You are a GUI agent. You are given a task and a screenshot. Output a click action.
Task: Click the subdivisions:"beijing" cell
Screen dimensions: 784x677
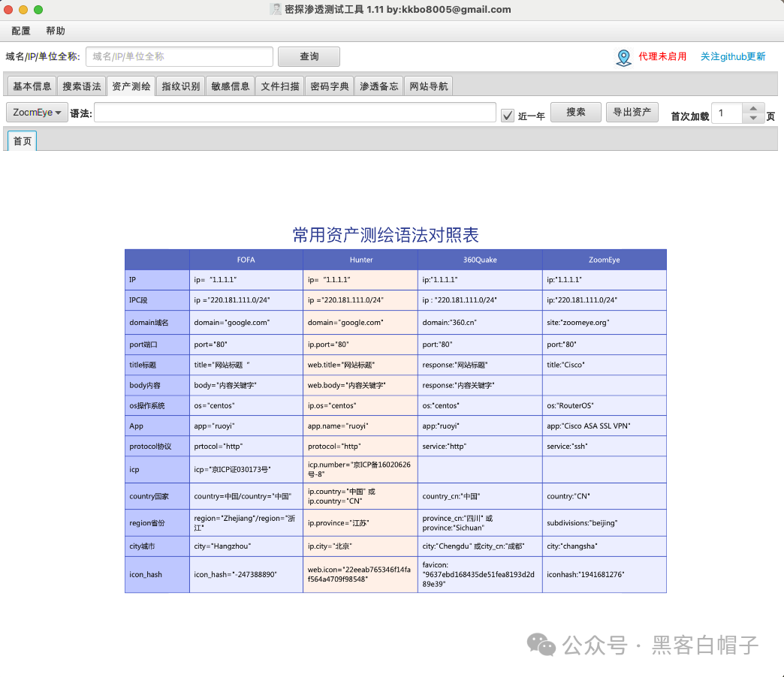(x=604, y=523)
